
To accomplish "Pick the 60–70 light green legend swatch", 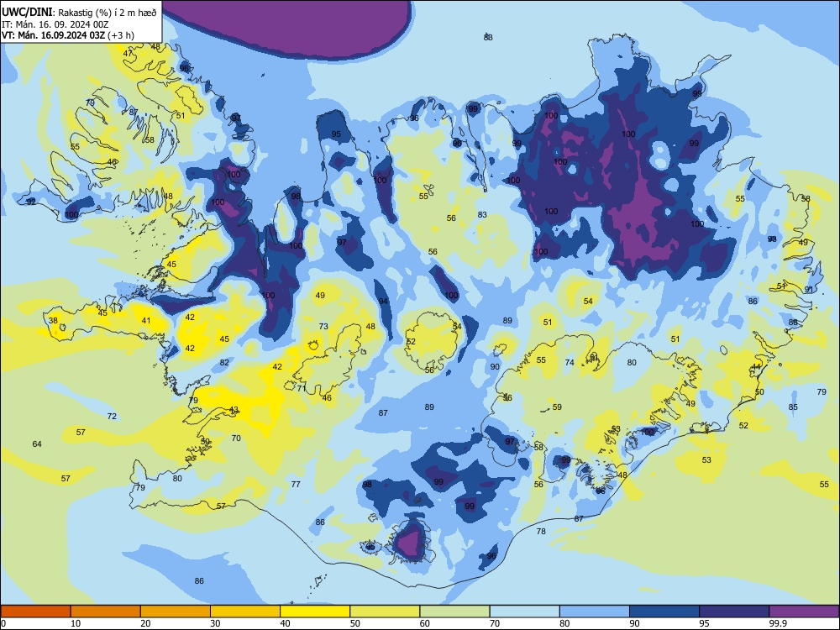I will [x=454, y=612].
